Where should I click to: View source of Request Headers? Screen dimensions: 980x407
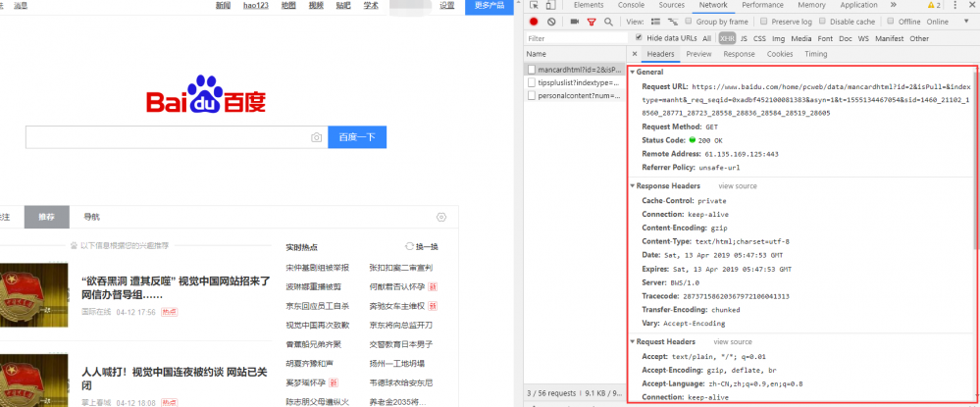point(733,342)
